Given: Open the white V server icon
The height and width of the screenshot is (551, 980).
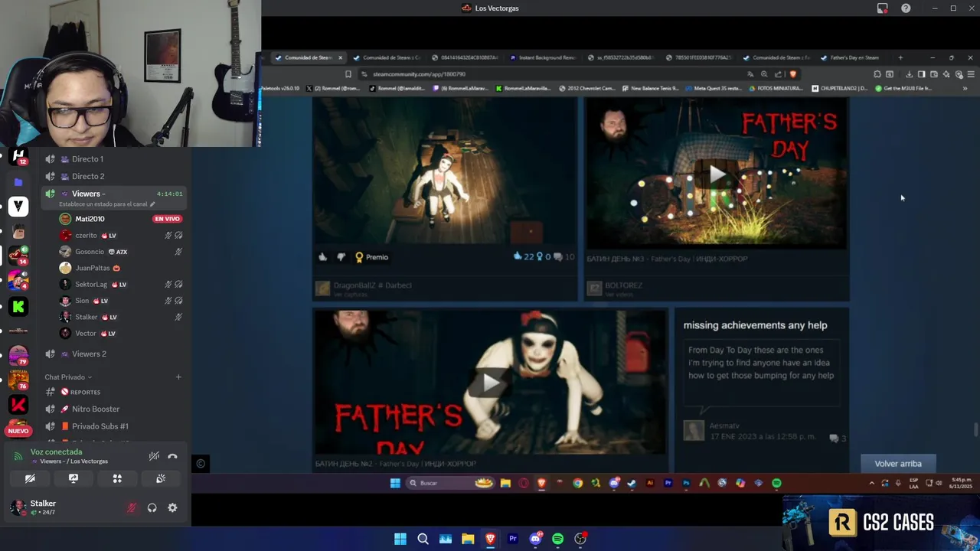Looking at the screenshot, I should pyautogui.click(x=18, y=207).
